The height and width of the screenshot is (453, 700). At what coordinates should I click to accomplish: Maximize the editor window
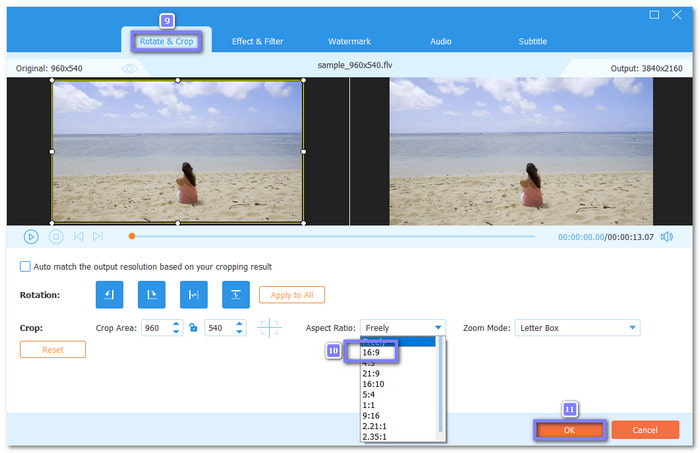click(x=654, y=15)
